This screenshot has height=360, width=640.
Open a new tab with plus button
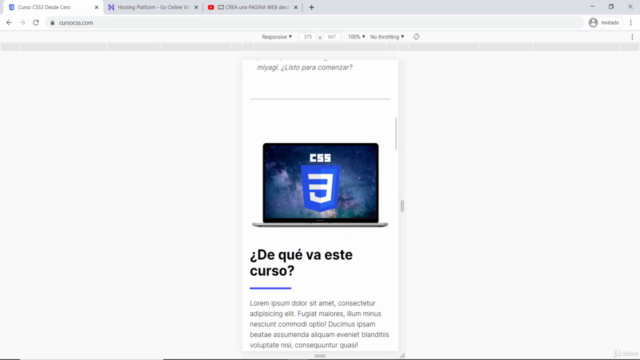click(311, 7)
